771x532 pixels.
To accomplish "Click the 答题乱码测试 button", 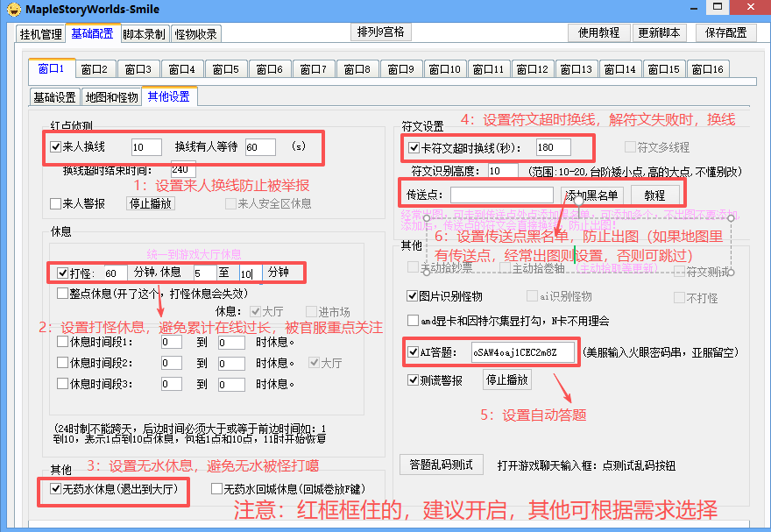I will tap(442, 465).
